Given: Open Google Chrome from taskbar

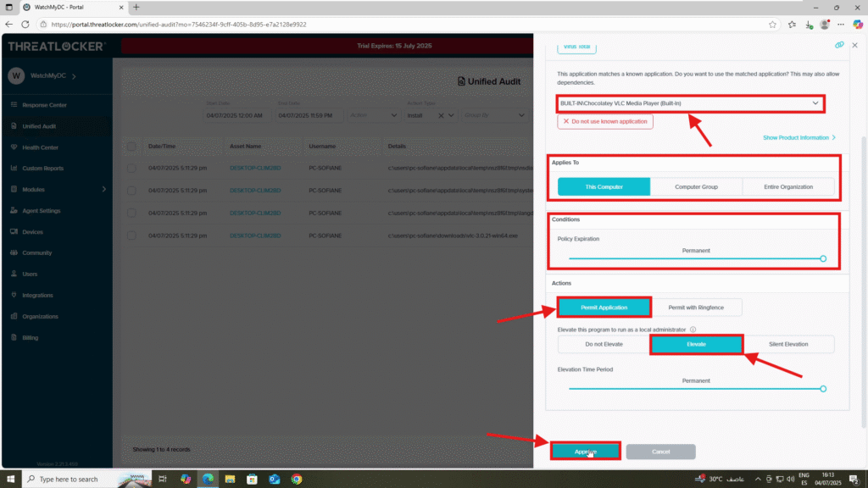Looking at the screenshot, I should [297, 480].
